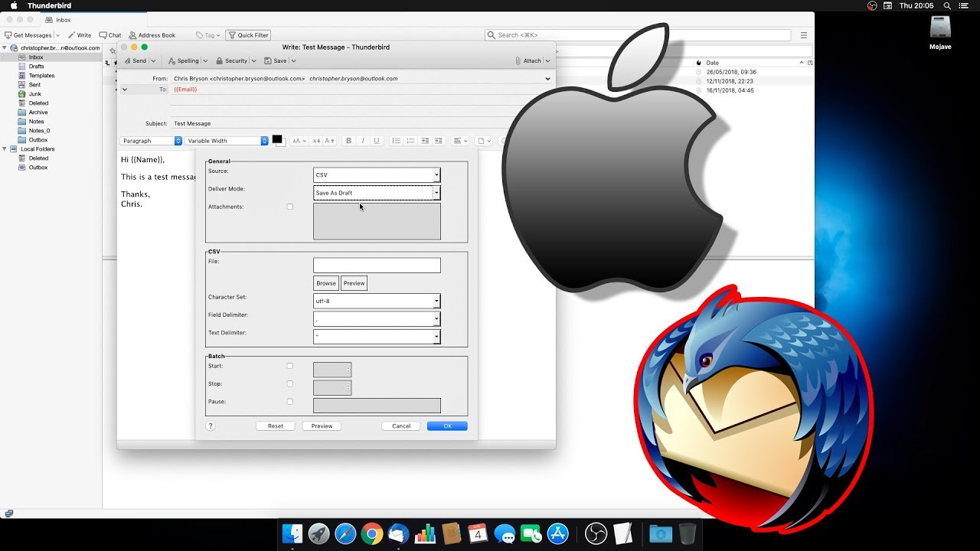
Task: Click the CSV section Preview button
Action: 354,283
